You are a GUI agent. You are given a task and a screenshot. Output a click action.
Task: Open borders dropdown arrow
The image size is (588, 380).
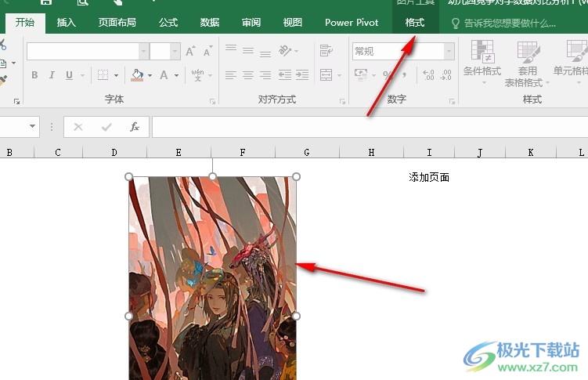[116, 75]
